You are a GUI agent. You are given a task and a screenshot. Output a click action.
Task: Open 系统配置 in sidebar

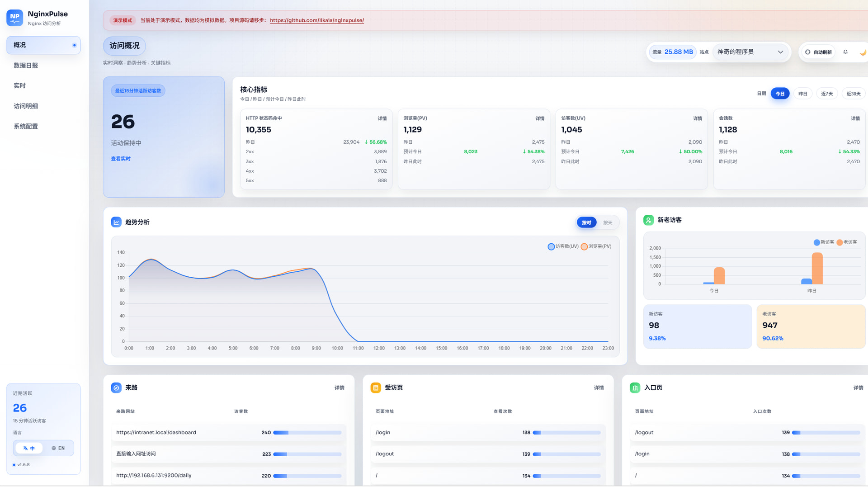[x=43, y=127]
